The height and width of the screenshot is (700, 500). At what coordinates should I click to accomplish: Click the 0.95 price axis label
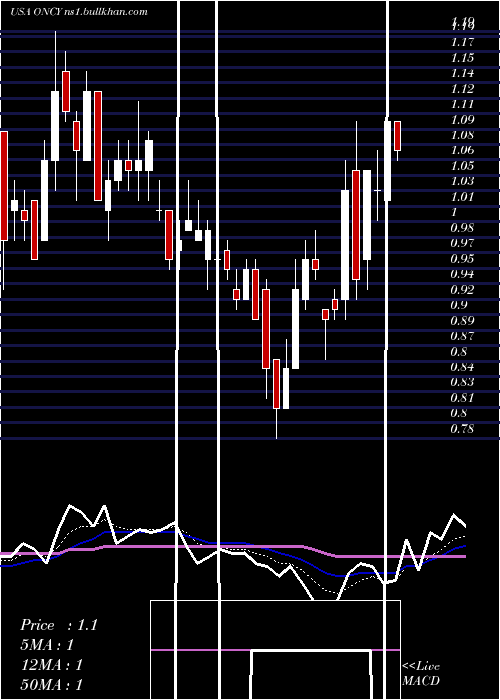coord(462,258)
